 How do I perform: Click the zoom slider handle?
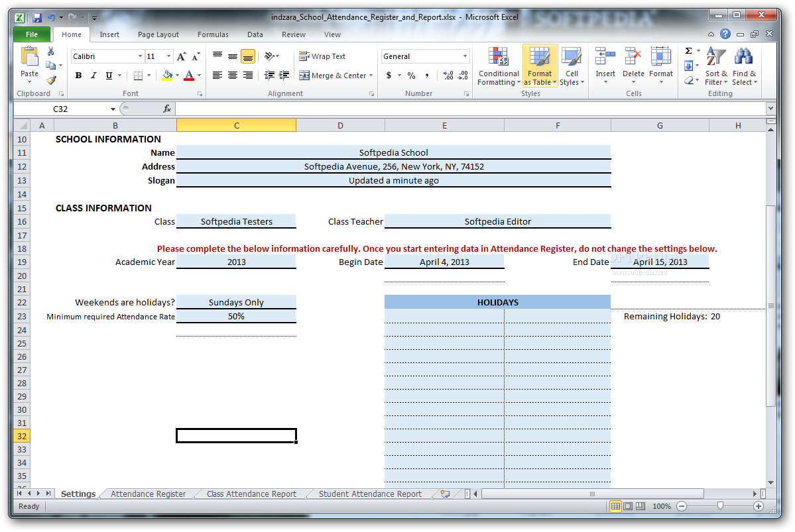[720, 506]
